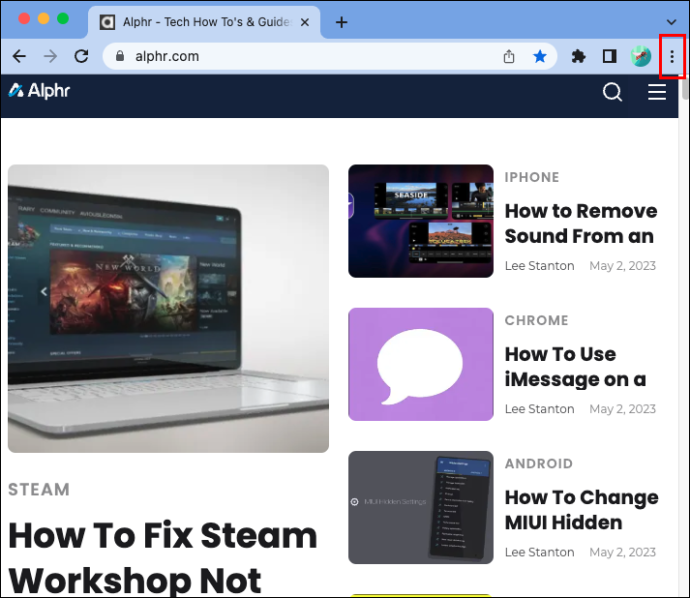690x598 pixels.
Task: Select the Alphr - Tech How To's tab
Action: (204, 22)
